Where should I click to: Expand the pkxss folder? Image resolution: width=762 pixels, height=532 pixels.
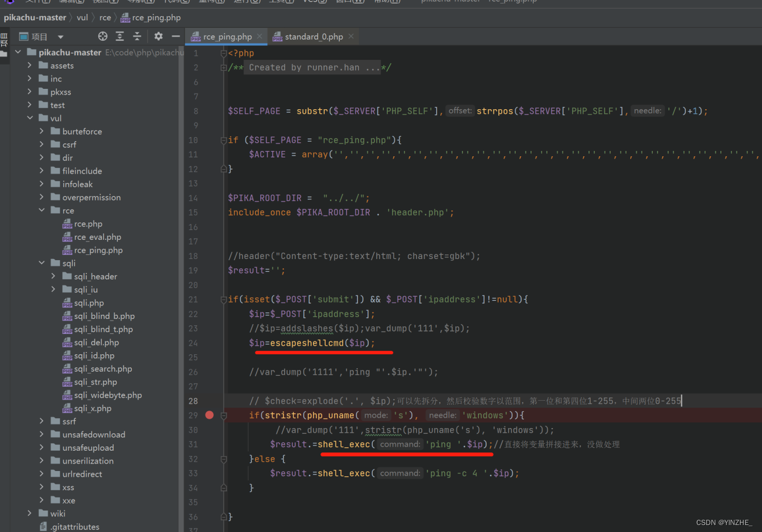(30, 92)
